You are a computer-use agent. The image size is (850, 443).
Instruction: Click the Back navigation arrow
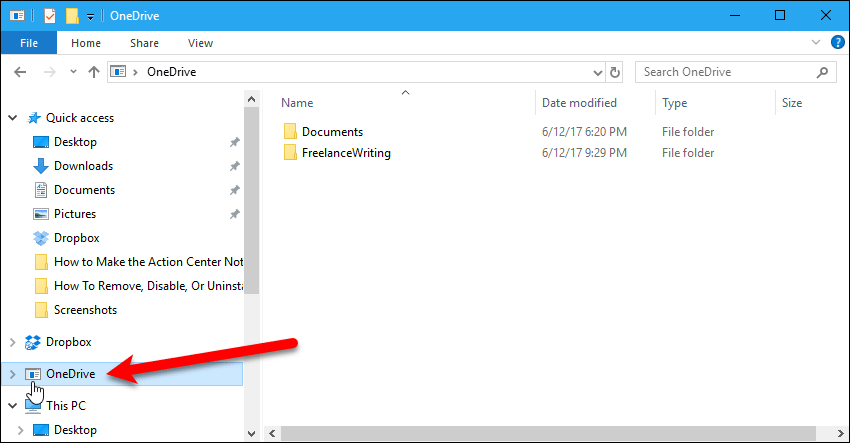(20, 72)
